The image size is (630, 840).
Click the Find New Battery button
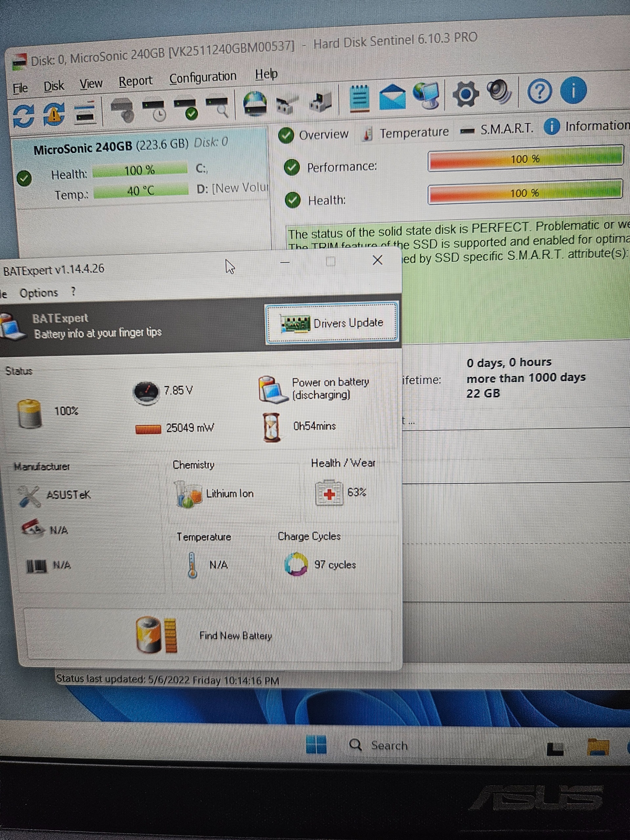pos(208,635)
